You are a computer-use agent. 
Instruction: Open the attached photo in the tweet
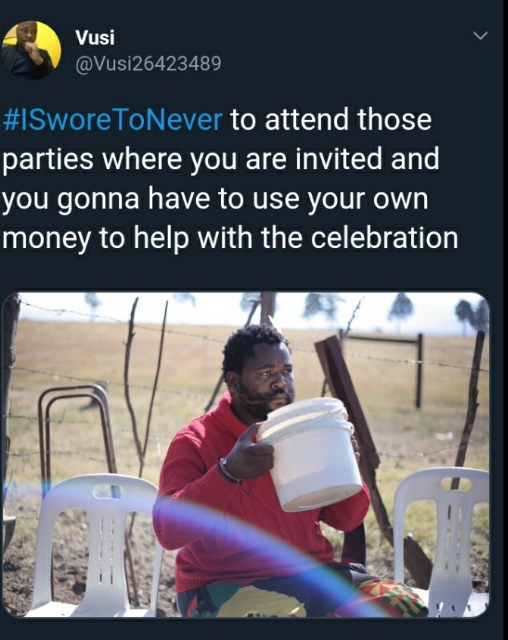(246, 454)
